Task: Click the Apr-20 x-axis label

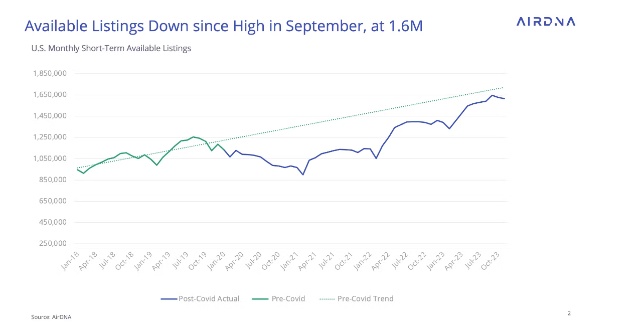Action: (x=234, y=261)
